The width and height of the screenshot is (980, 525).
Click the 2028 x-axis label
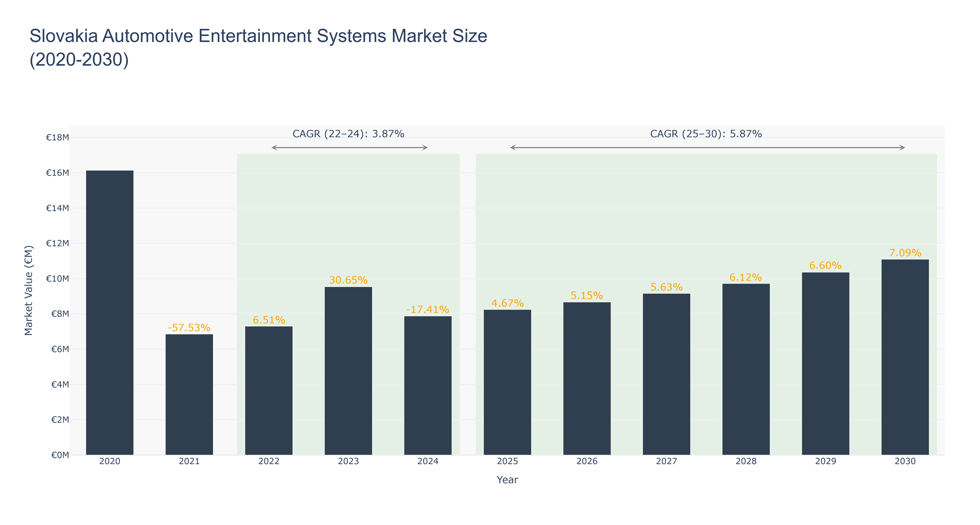point(746,461)
